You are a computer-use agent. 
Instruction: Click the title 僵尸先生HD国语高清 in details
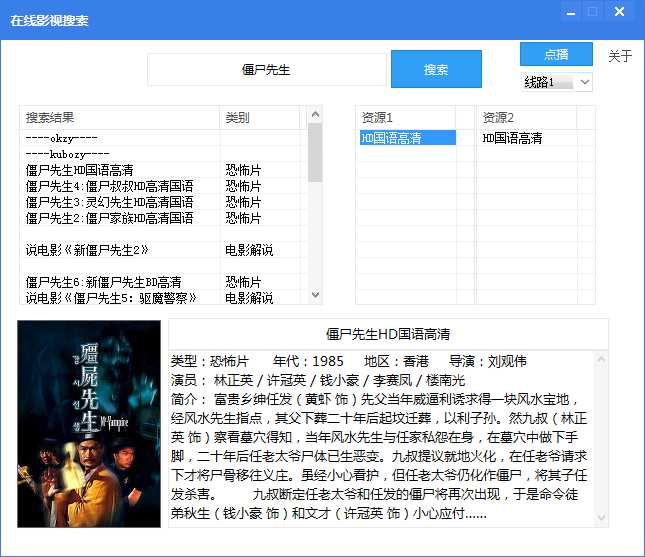pos(388,334)
